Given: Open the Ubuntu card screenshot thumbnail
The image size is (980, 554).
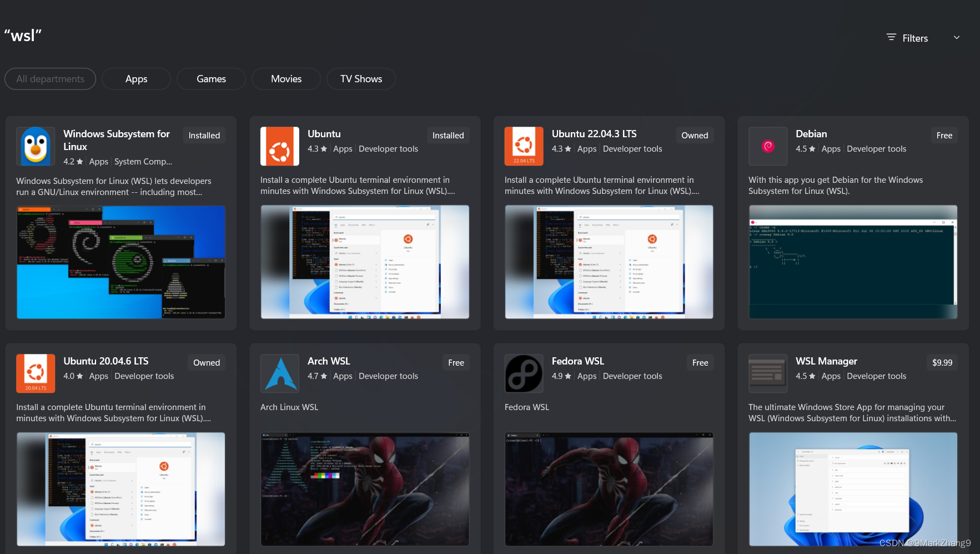Looking at the screenshot, I should [365, 262].
